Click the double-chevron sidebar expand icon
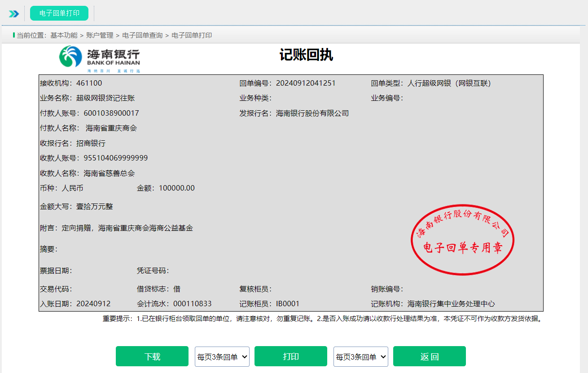This screenshot has width=588, height=373. [14, 13]
